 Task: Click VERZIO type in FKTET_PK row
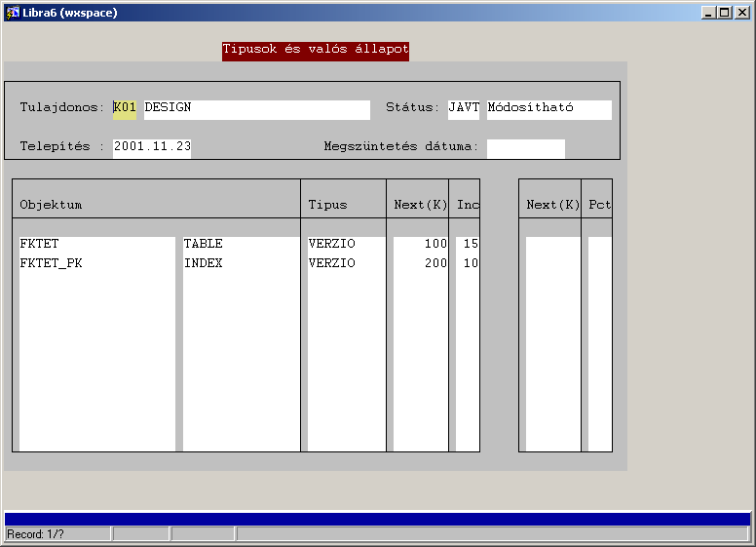click(x=346, y=263)
